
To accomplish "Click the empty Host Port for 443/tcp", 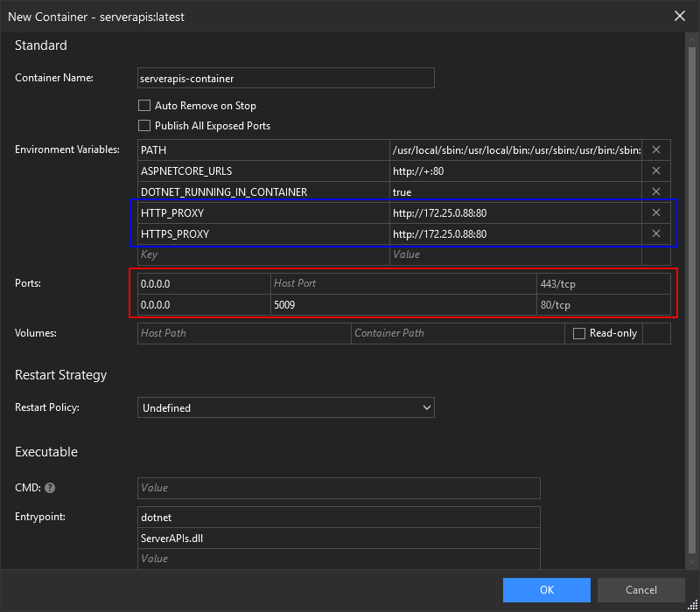I will 402,284.
